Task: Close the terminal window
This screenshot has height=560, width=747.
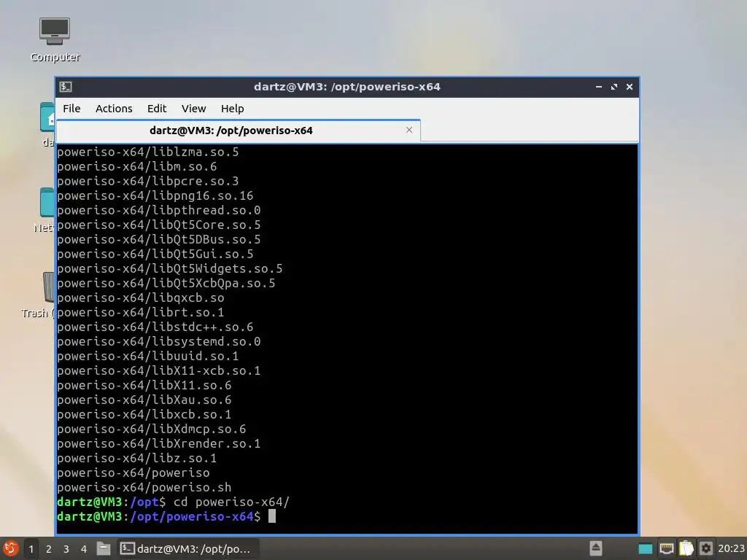Action: [630, 87]
